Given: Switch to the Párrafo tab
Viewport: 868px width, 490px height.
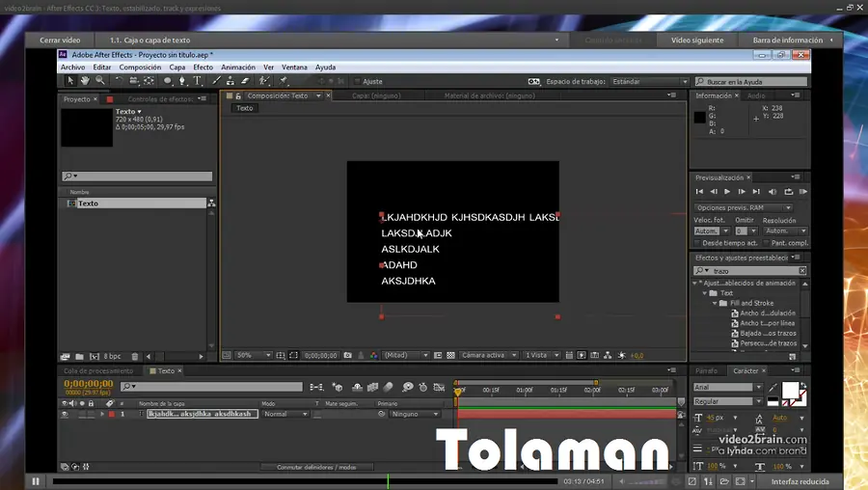Looking at the screenshot, I should click(707, 370).
